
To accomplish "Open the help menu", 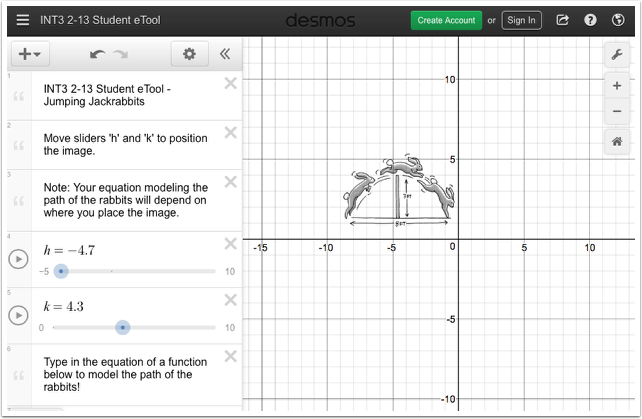I will click(x=590, y=20).
